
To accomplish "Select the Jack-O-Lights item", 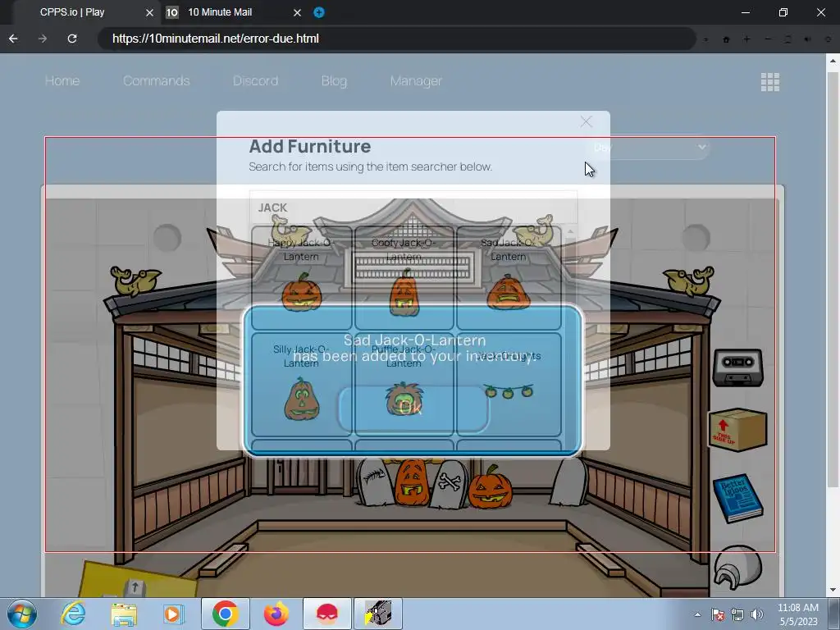I will [509, 385].
